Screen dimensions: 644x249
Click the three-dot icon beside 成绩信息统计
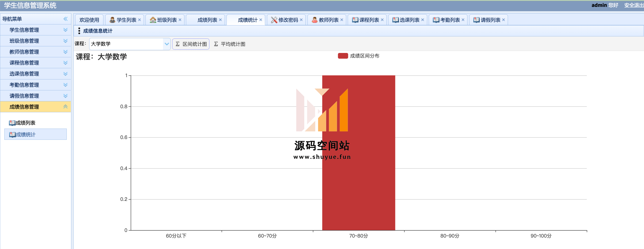(79, 31)
